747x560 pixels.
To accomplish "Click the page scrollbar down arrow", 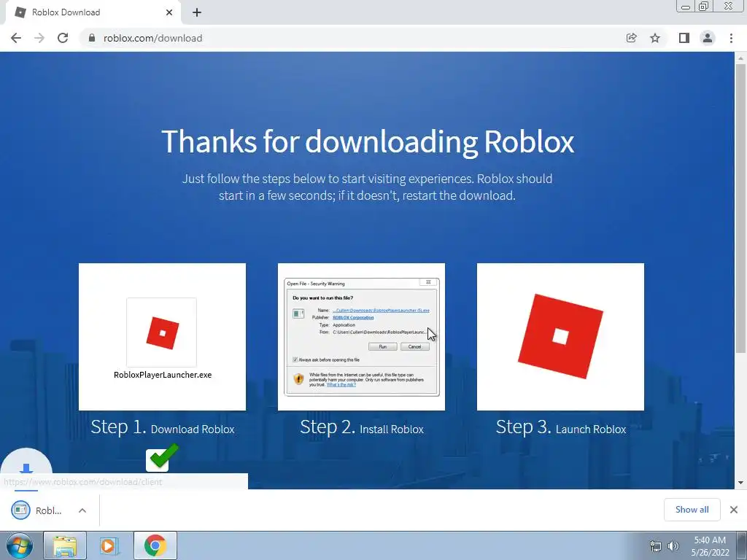I will [740, 483].
